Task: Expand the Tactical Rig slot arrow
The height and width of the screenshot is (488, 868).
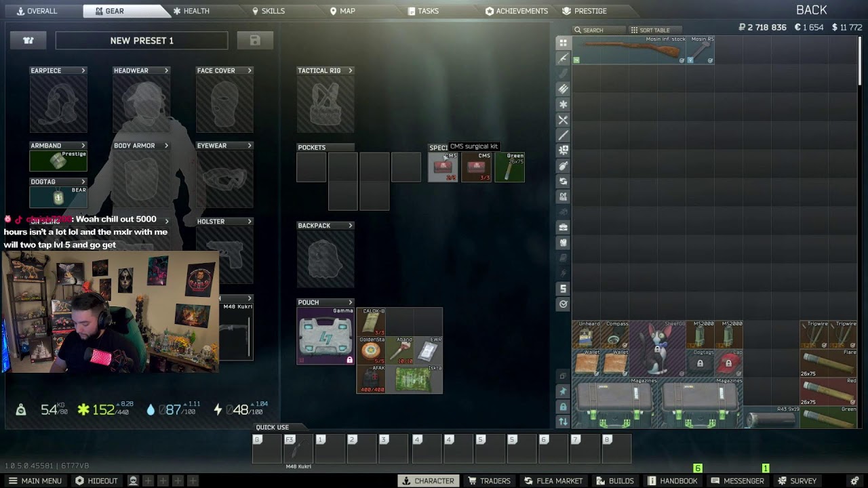Action: pos(350,70)
